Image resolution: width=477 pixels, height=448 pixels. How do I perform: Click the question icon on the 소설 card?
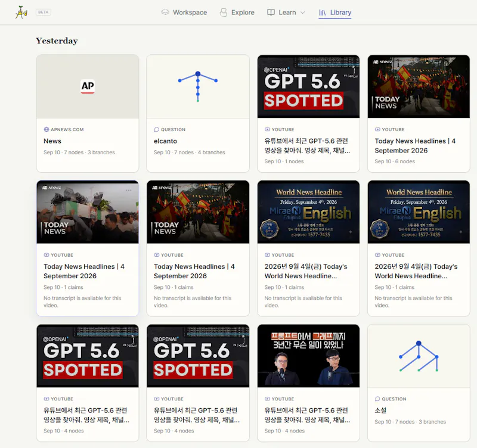tap(377, 399)
